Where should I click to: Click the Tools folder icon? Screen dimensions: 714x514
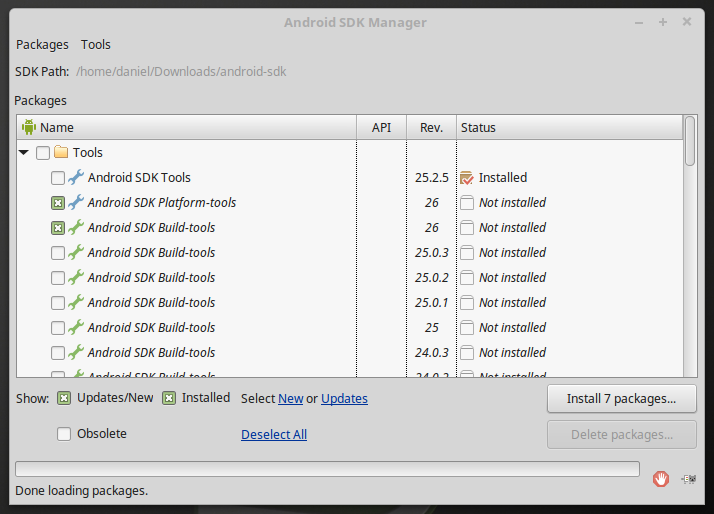tap(61, 152)
